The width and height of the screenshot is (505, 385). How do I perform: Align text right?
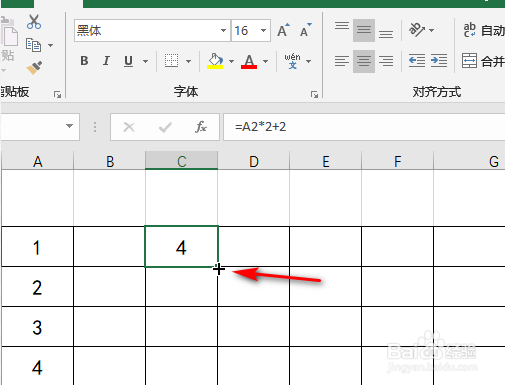386,61
